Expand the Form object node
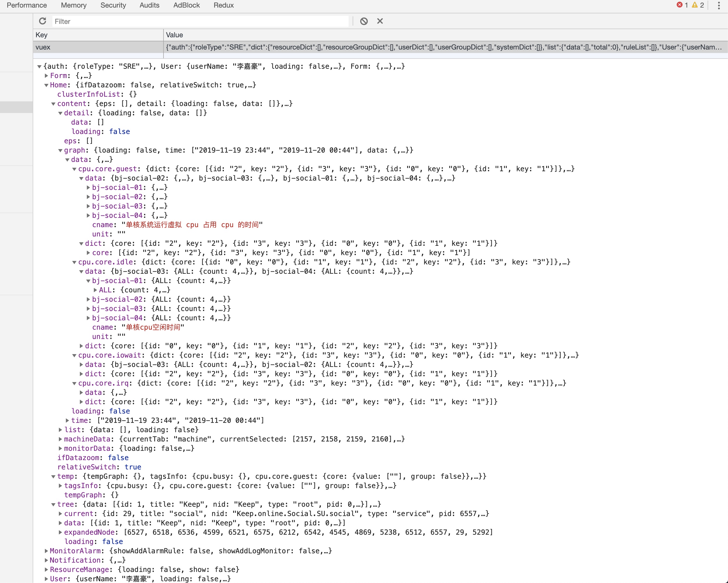The width and height of the screenshot is (728, 583). coord(47,76)
